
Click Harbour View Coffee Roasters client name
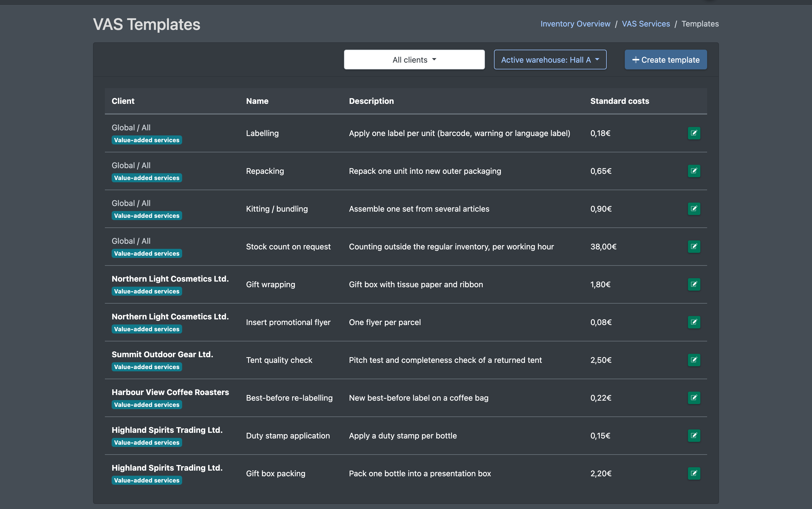170,392
